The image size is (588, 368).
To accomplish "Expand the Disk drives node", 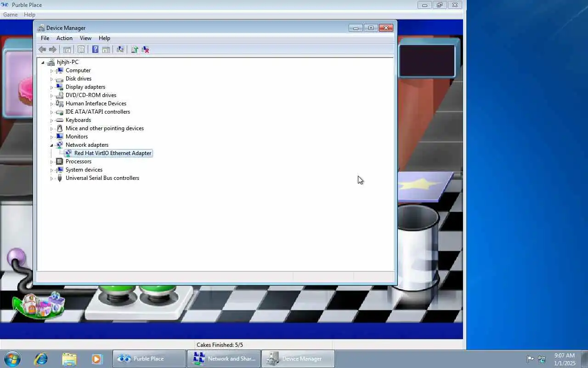I will coord(51,79).
